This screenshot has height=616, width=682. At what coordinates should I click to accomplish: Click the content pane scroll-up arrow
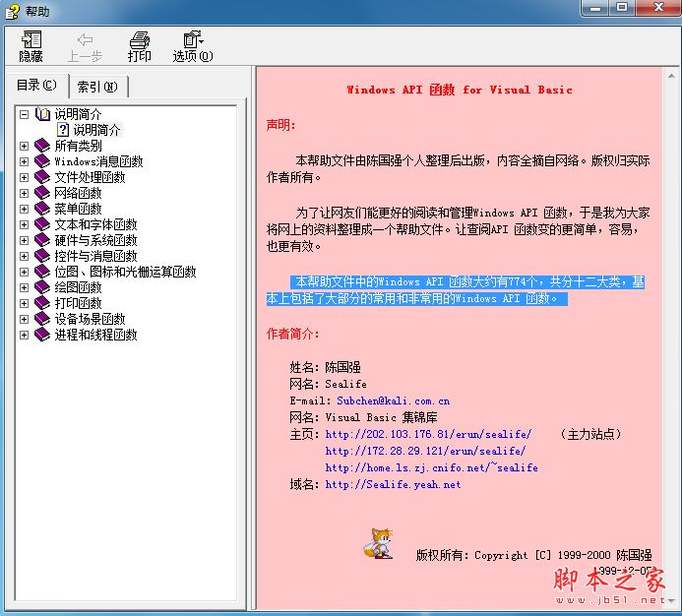[x=671, y=76]
